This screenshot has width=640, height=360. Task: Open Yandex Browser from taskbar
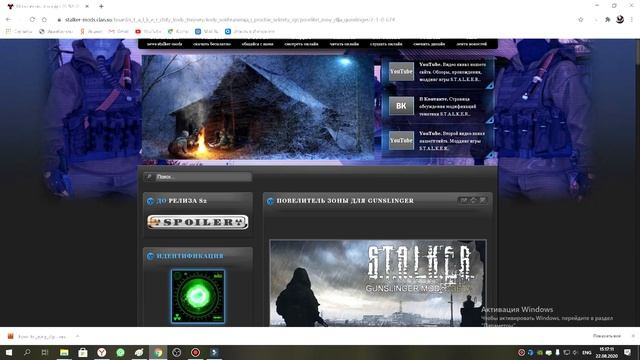click(102, 352)
